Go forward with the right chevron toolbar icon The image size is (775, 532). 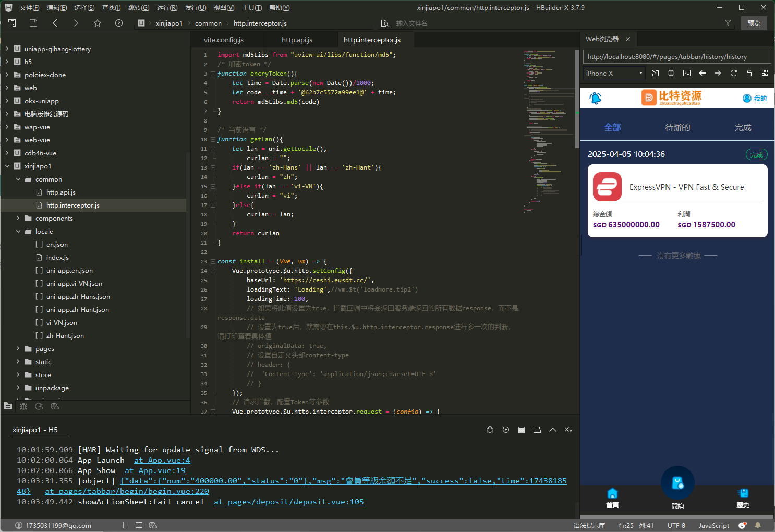76,23
